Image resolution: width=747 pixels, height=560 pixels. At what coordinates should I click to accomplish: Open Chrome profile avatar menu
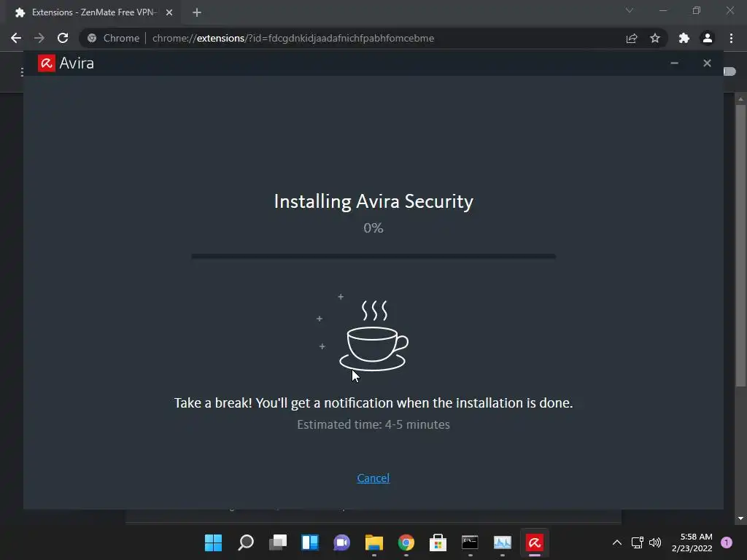coord(708,38)
